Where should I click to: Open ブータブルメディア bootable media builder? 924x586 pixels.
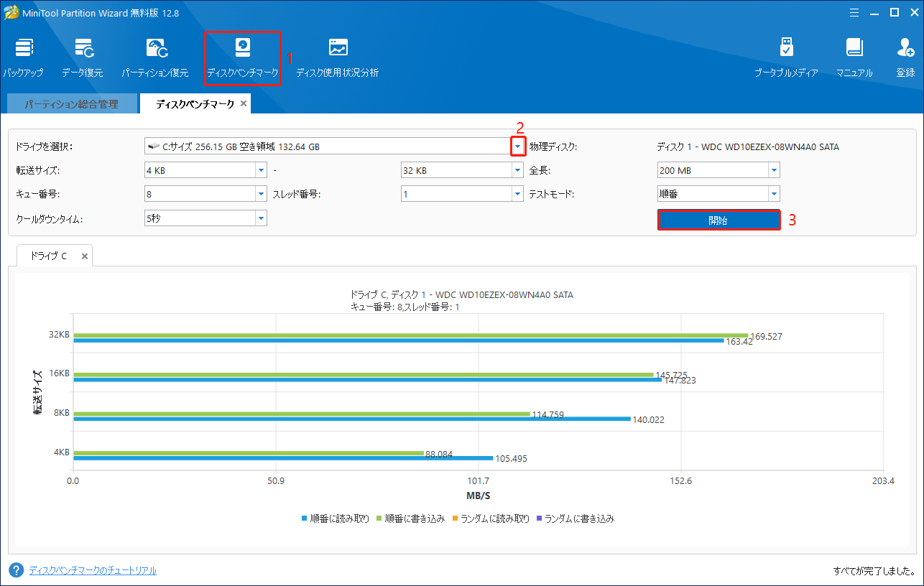tap(786, 57)
